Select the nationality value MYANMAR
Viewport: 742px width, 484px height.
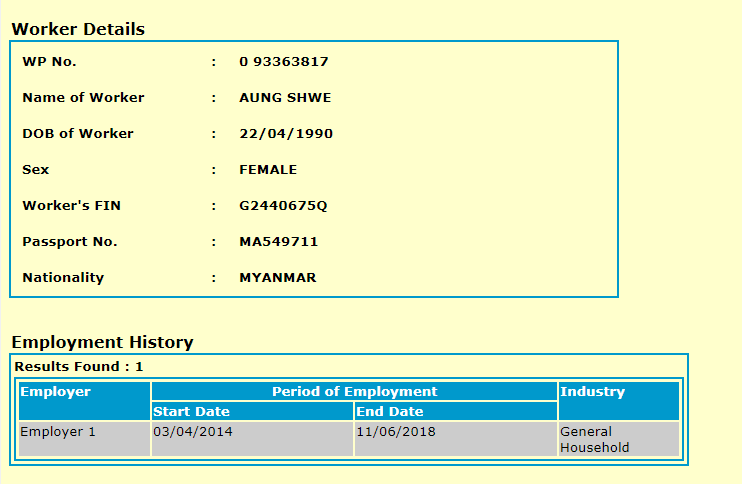point(278,278)
